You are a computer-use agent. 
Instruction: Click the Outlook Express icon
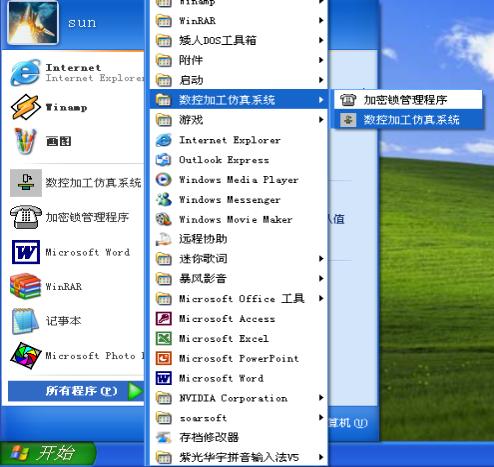pos(164,160)
